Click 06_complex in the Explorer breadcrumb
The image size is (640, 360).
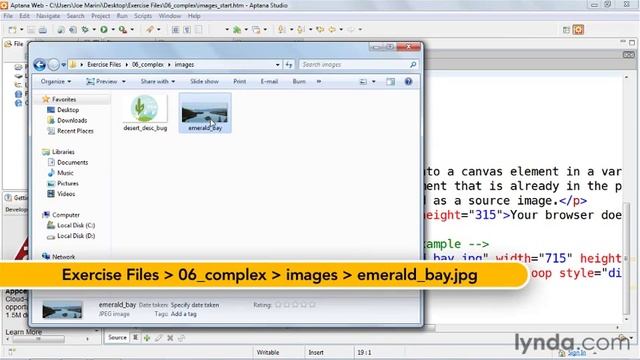(x=148, y=64)
